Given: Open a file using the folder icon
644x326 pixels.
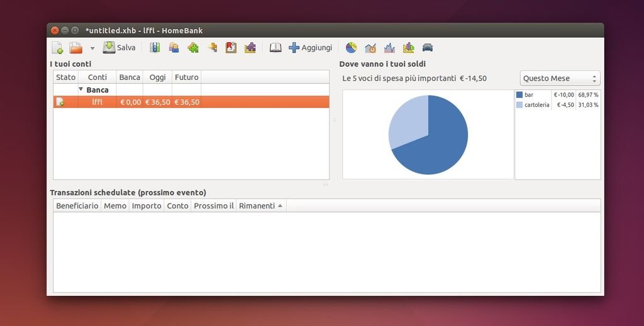Looking at the screenshot, I should [x=76, y=48].
